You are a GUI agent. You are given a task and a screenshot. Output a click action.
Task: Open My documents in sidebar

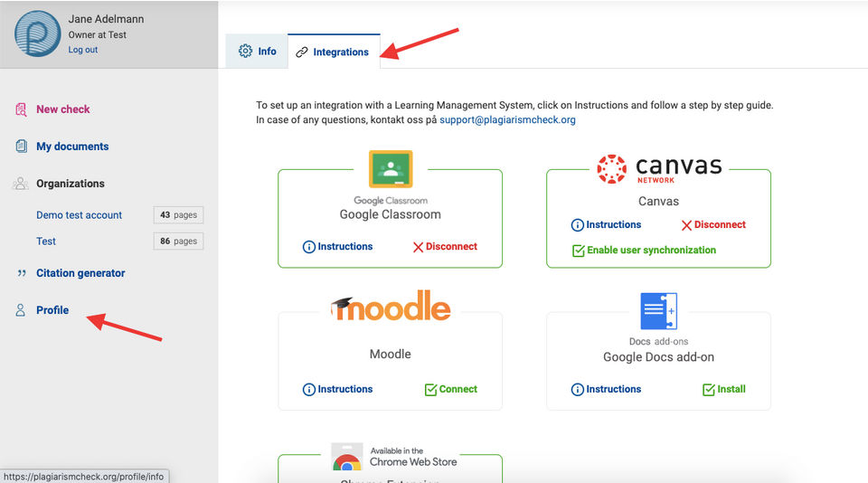point(72,147)
